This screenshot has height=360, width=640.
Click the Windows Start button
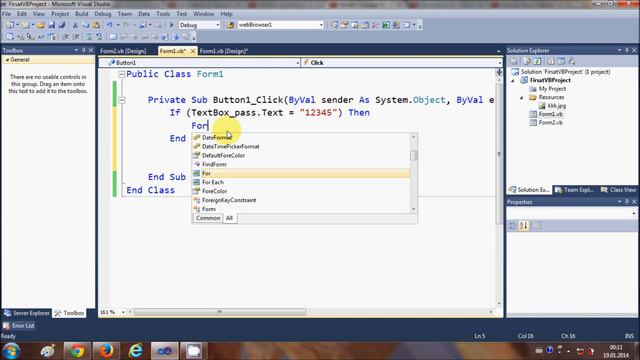[11, 351]
